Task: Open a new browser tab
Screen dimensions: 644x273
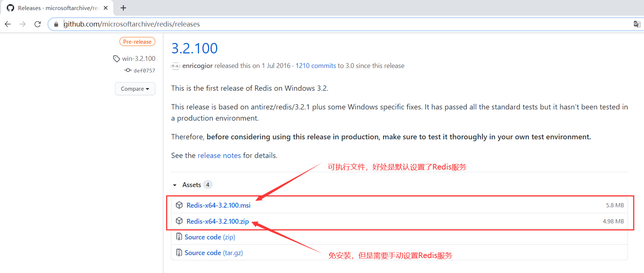Action: point(124,8)
